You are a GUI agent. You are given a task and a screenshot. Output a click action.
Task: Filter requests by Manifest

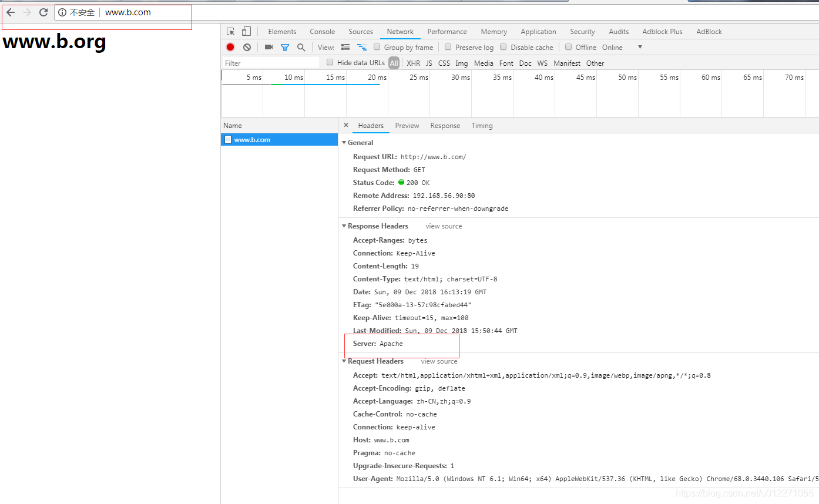[567, 63]
